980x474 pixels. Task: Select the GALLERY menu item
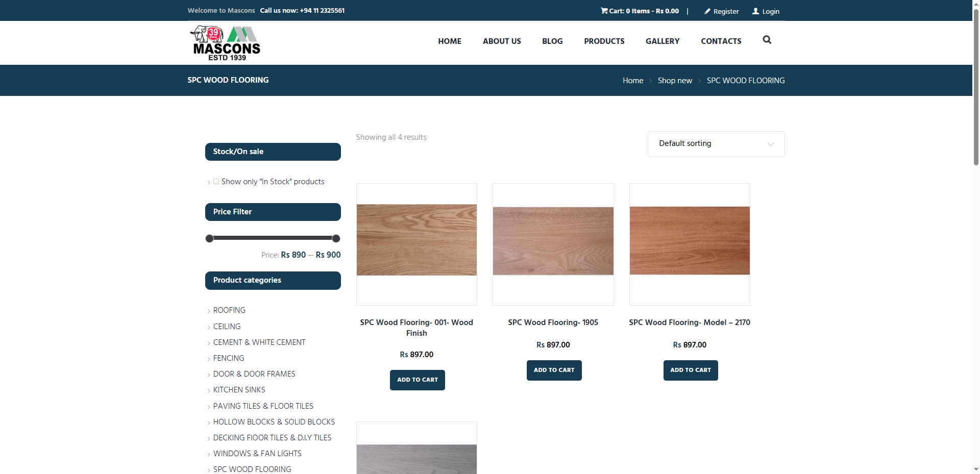tap(662, 41)
